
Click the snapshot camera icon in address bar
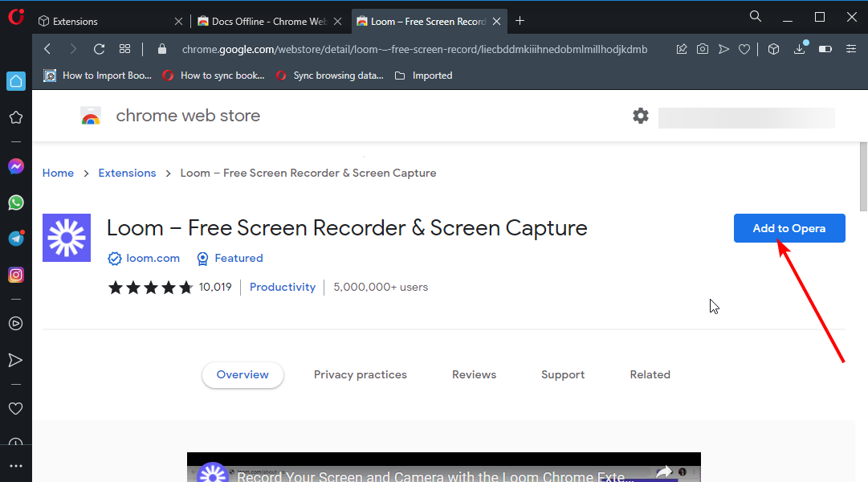(x=703, y=49)
